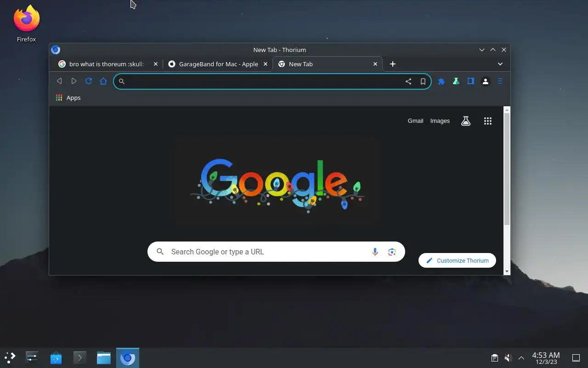Click the 'Search Google or type a URL' box
This screenshot has height=368, width=588.
pos(276,252)
